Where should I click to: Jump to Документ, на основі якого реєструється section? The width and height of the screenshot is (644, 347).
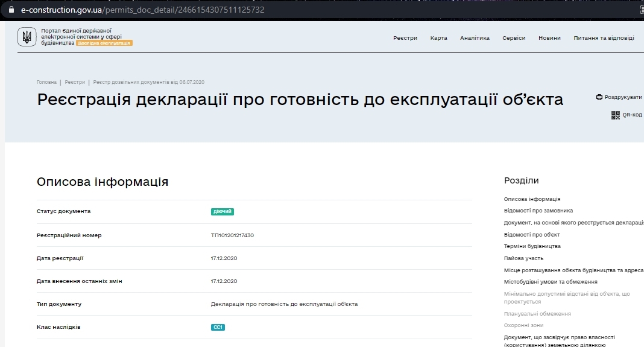574,223
